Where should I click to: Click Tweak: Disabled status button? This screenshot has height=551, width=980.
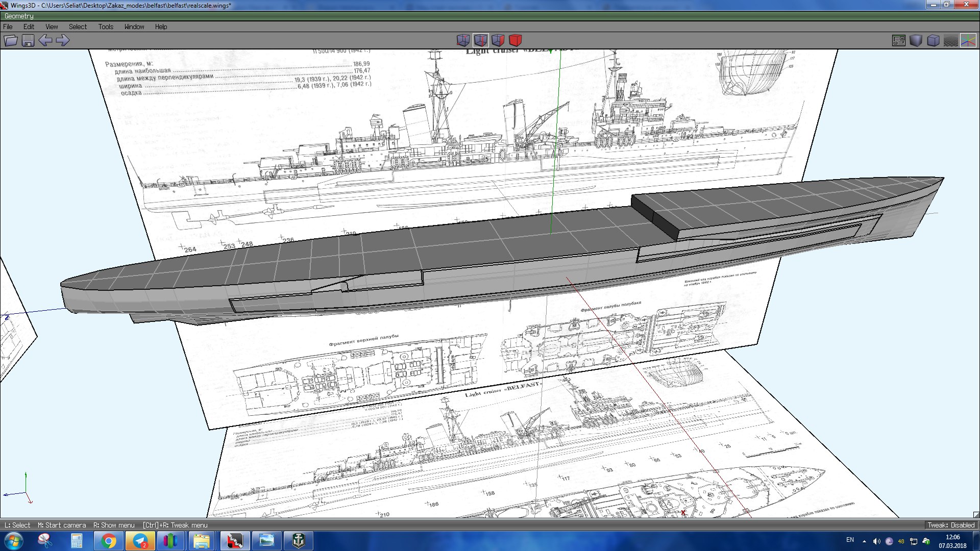tap(951, 525)
